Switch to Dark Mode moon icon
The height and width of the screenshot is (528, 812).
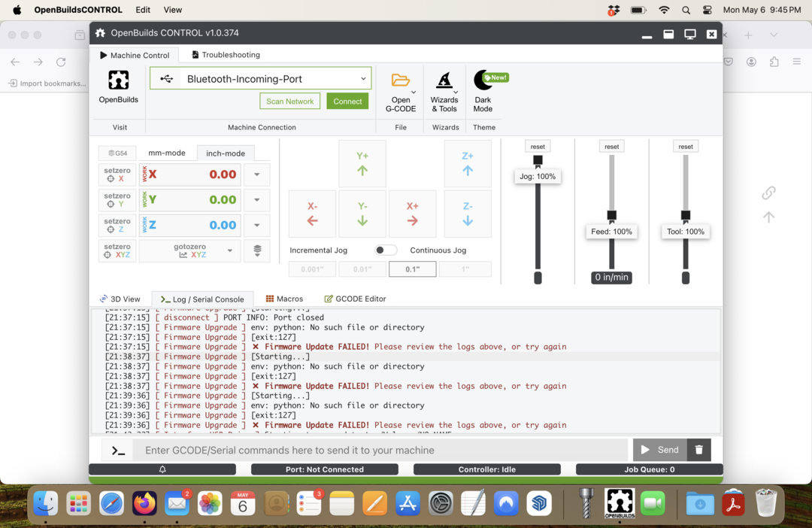(x=483, y=80)
